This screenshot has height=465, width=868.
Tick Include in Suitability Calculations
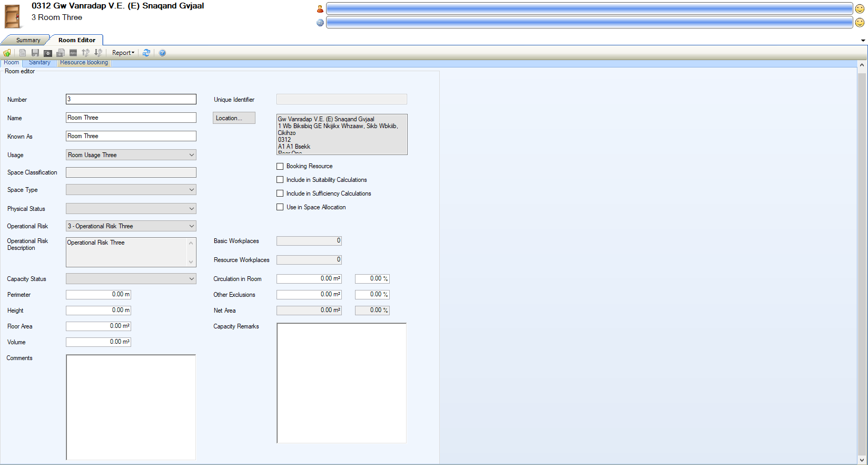(280, 180)
